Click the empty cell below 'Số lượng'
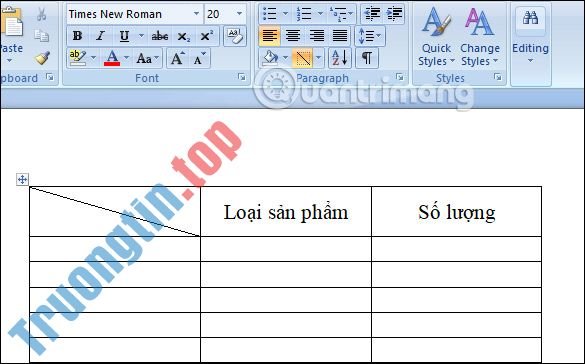This screenshot has height=364, width=585. click(x=457, y=249)
